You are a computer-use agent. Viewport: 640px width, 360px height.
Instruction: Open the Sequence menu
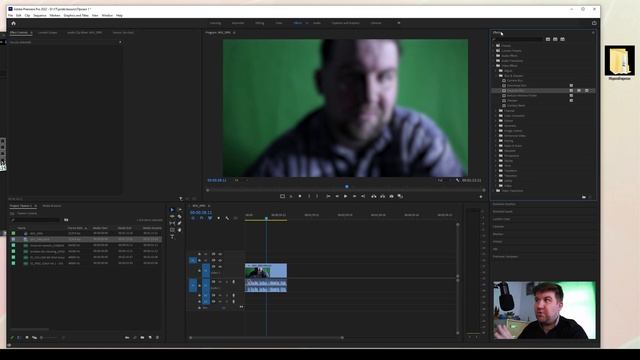(40, 16)
